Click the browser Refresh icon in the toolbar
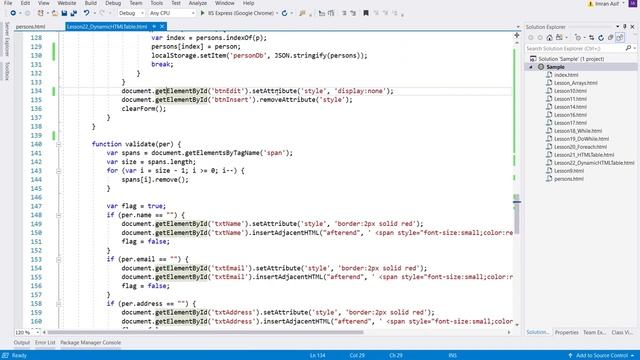Viewport: 640px width, 360px height. [284, 13]
